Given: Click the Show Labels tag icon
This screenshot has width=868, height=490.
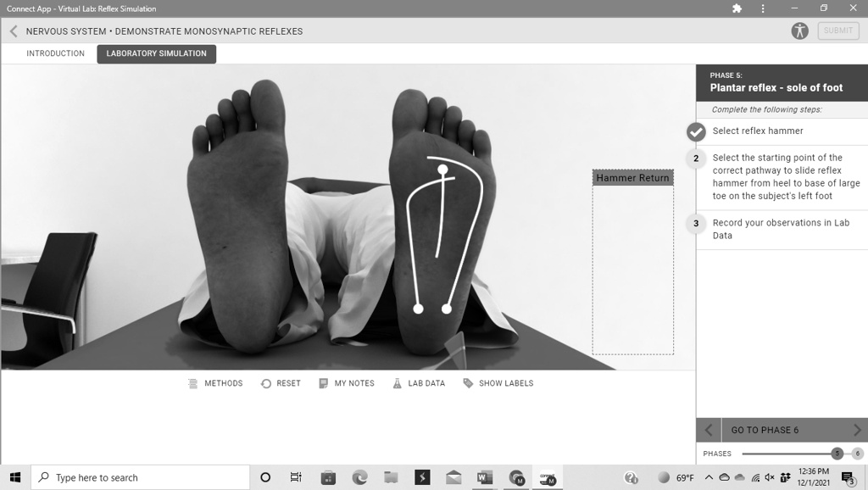Looking at the screenshot, I should point(467,383).
